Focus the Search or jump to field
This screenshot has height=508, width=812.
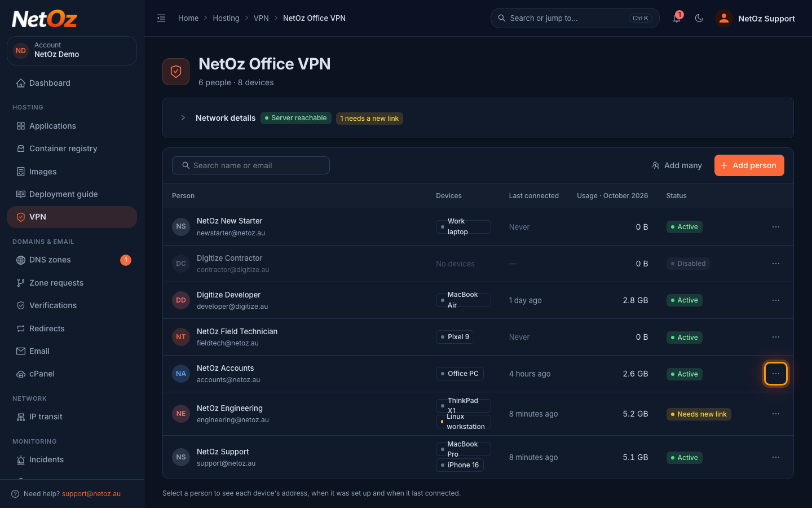pyautogui.click(x=575, y=18)
